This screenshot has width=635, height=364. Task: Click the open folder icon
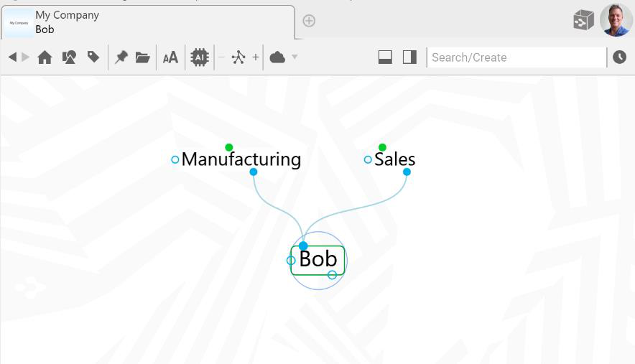pos(143,57)
